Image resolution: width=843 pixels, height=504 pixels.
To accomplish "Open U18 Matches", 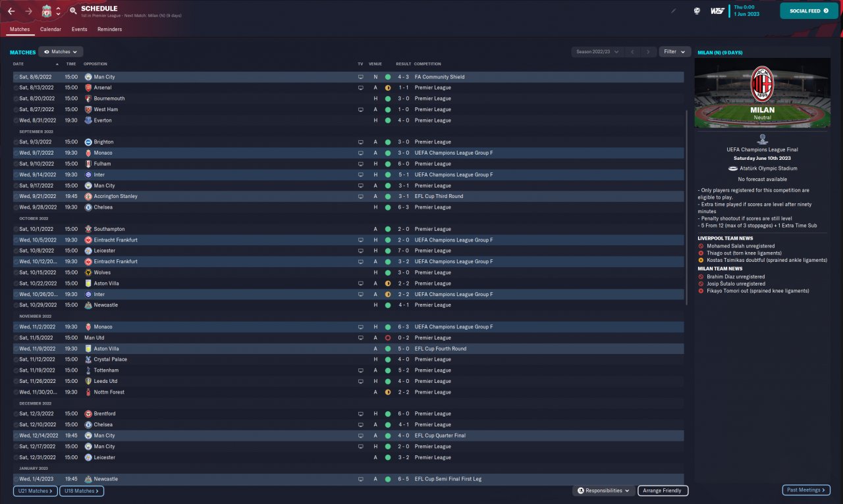I will click(x=82, y=491).
